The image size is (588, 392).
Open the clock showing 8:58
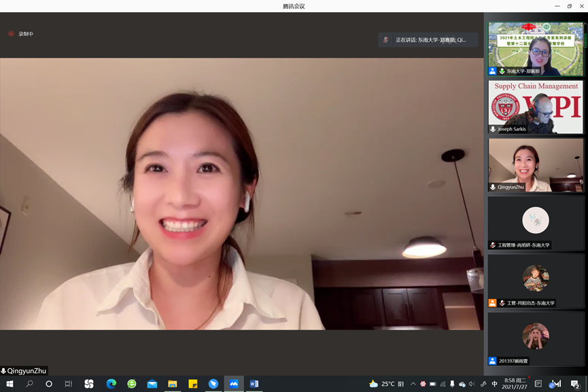(x=514, y=384)
